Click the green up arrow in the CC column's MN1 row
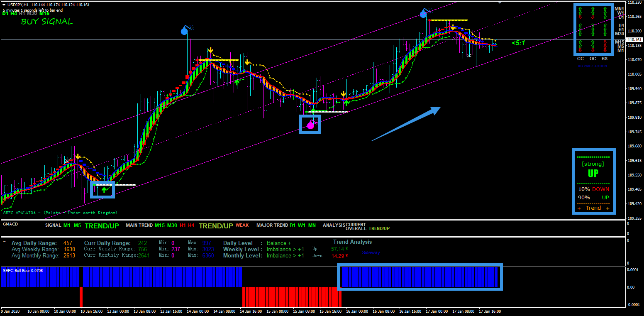Image resolution: width=644 pixels, height=316 pixels. tap(580, 9)
